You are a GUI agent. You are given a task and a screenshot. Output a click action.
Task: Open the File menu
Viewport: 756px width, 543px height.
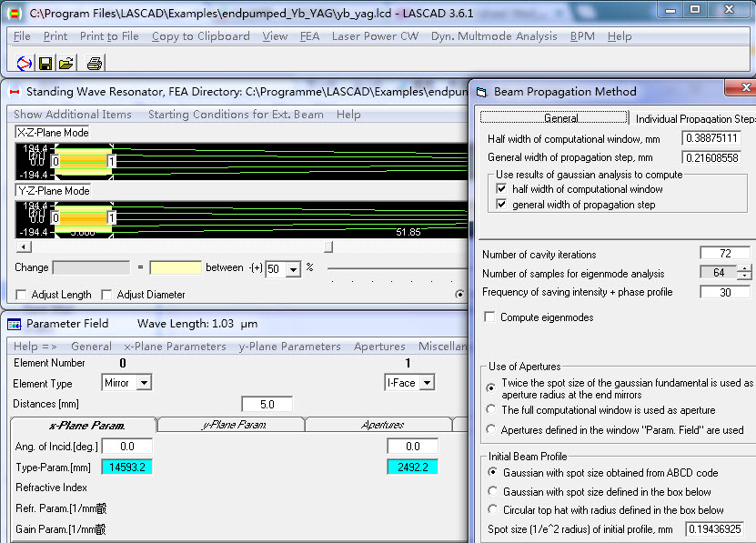pyautogui.click(x=22, y=36)
